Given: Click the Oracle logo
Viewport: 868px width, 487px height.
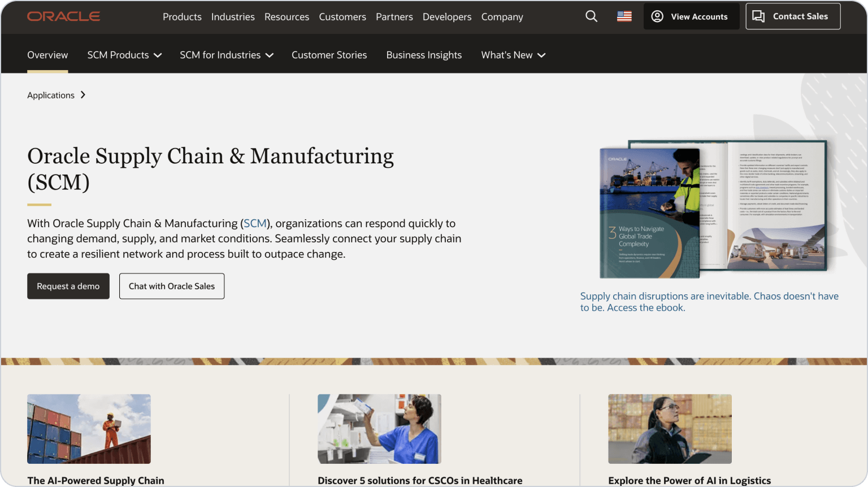Looking at the screenshot, I should pos(63,16).
